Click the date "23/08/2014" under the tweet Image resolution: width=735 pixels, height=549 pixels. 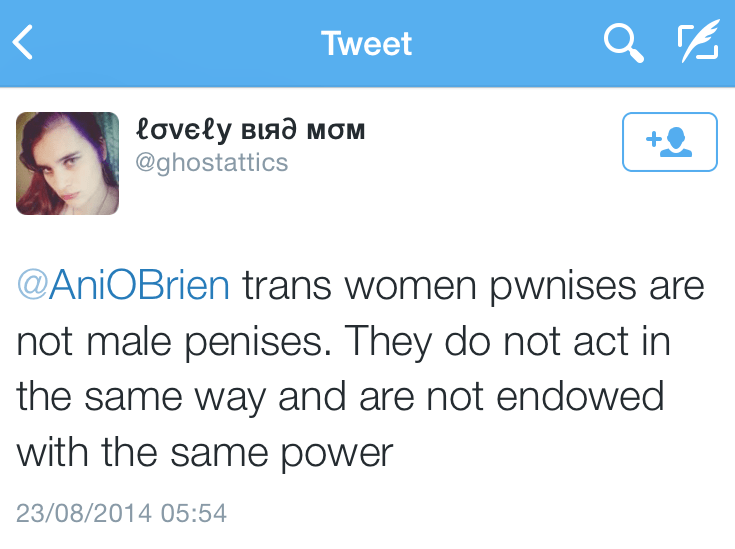point(84,514)
